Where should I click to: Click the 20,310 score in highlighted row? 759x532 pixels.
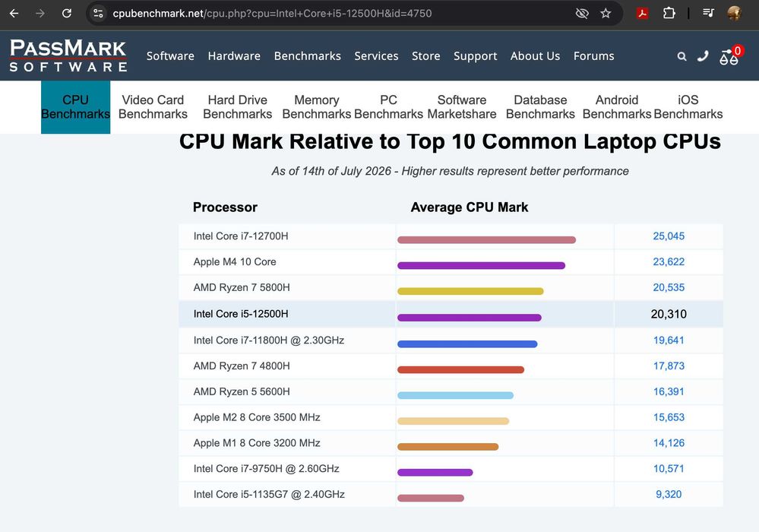click(669, 314)
